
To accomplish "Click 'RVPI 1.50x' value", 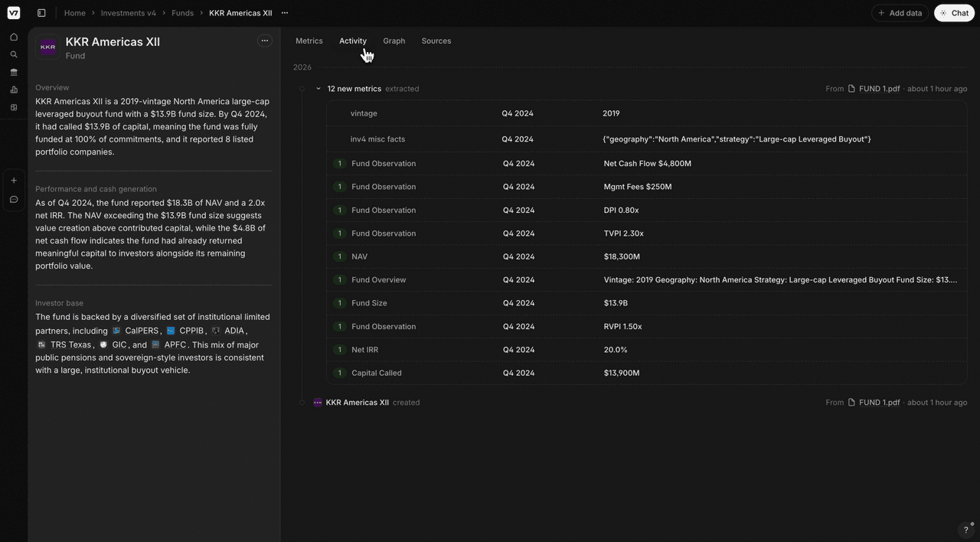I will tap(622, 327).
